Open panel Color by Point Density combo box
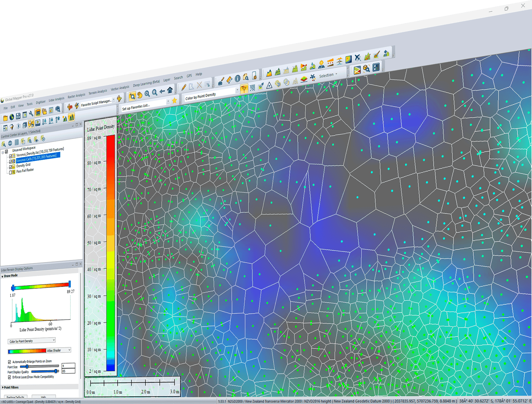532x404 pixels. point(32,341)
